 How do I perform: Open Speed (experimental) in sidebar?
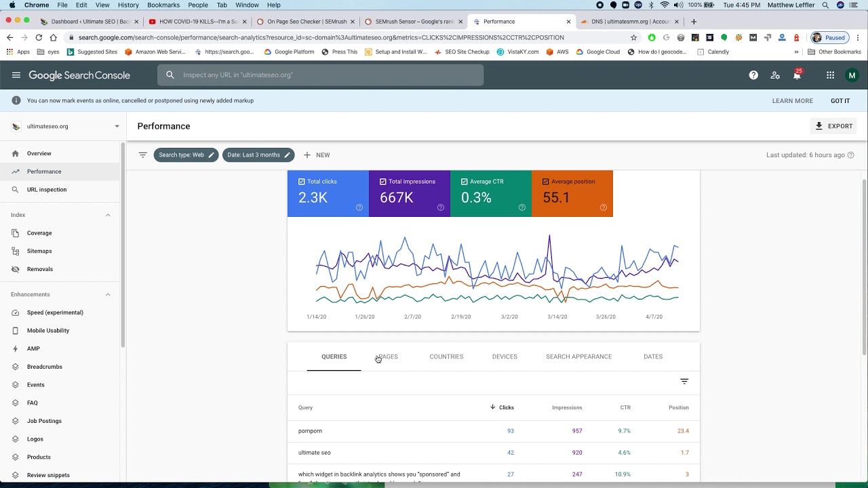coord(55,312)
